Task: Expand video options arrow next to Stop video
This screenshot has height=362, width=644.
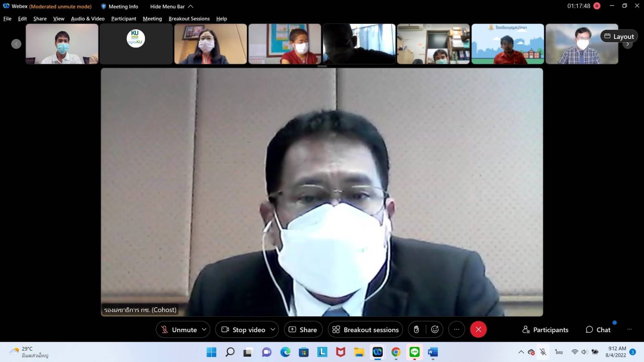Action: point(273,330)
